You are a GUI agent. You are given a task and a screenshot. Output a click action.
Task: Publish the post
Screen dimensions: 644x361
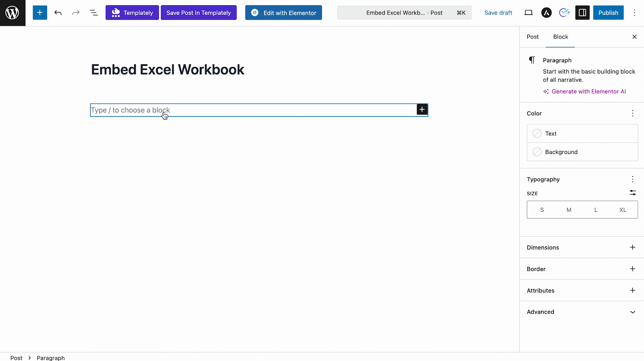(608, 13)
